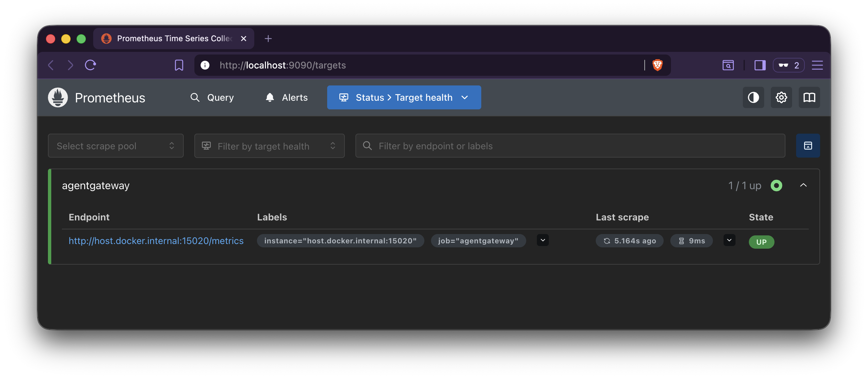Image resolution: width=868 pixels, height=379 pixels.
Task: Open the host.docker.internal:15020/metrics endpoint link
Action: 156,241
